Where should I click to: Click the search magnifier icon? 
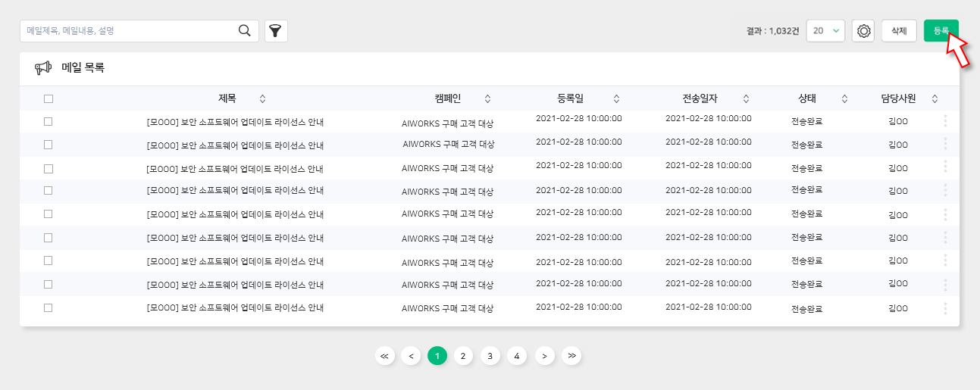pyautogui.click(x=244, y=30)
